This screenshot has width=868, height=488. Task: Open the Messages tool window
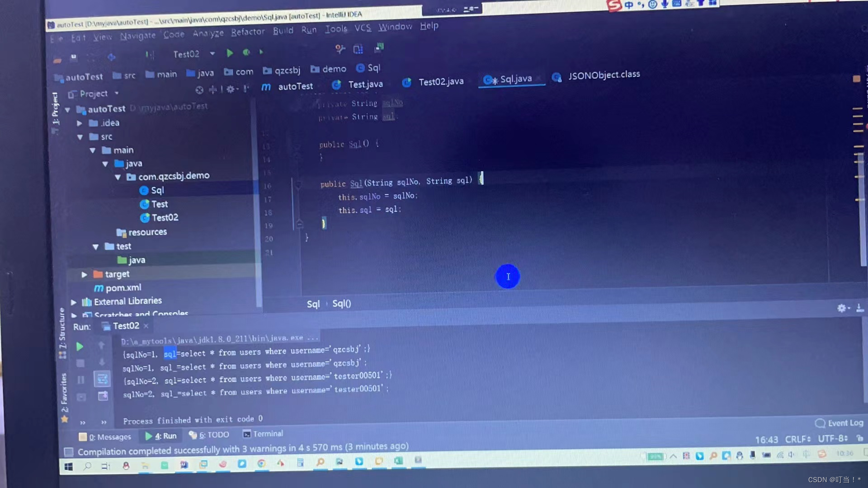pos(105,437)
